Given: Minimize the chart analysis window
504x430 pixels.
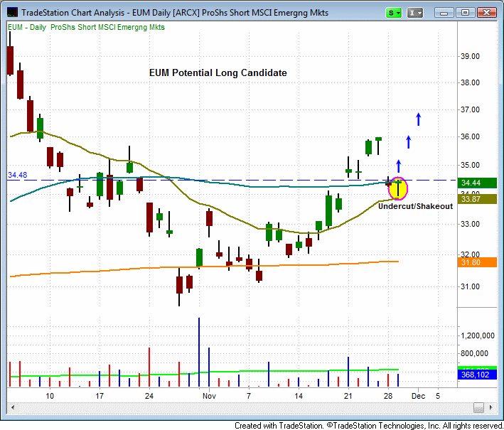Looking at the screenshot, I should click(444, 13).
